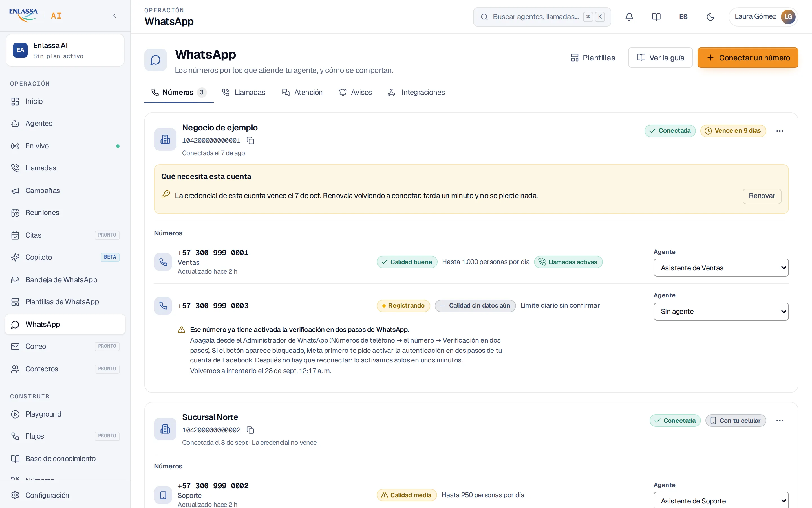This screenshot has height=508, width=812.
Task: Click the Llamadas activas badge
Action: point(568,262)
